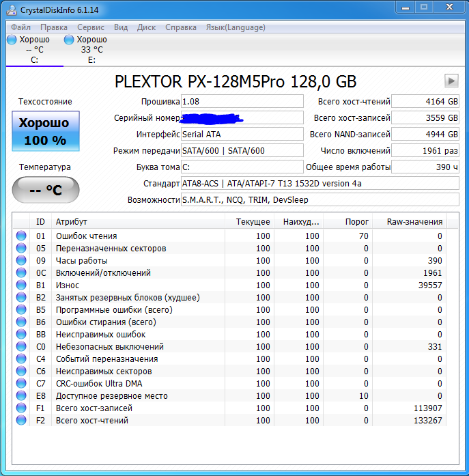
Task: Click the Возможности field with TRIM
Action: coord(319,199)
